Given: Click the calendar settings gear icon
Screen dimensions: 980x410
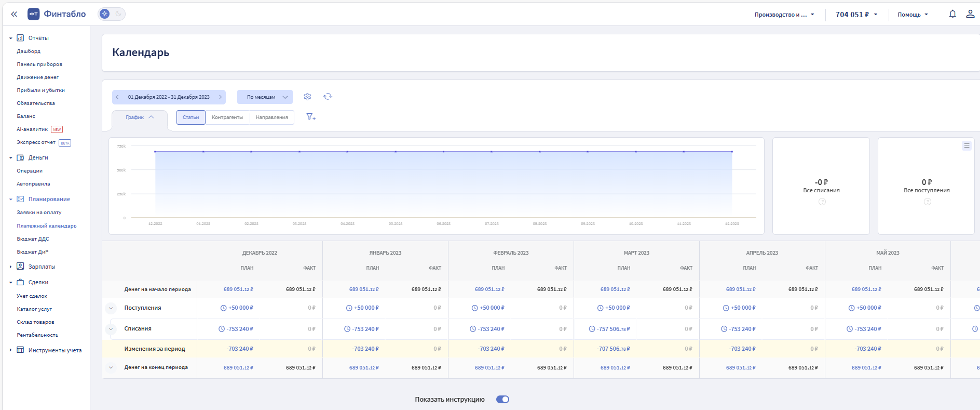Looking at the screenshot, I should tap(307, 97).
